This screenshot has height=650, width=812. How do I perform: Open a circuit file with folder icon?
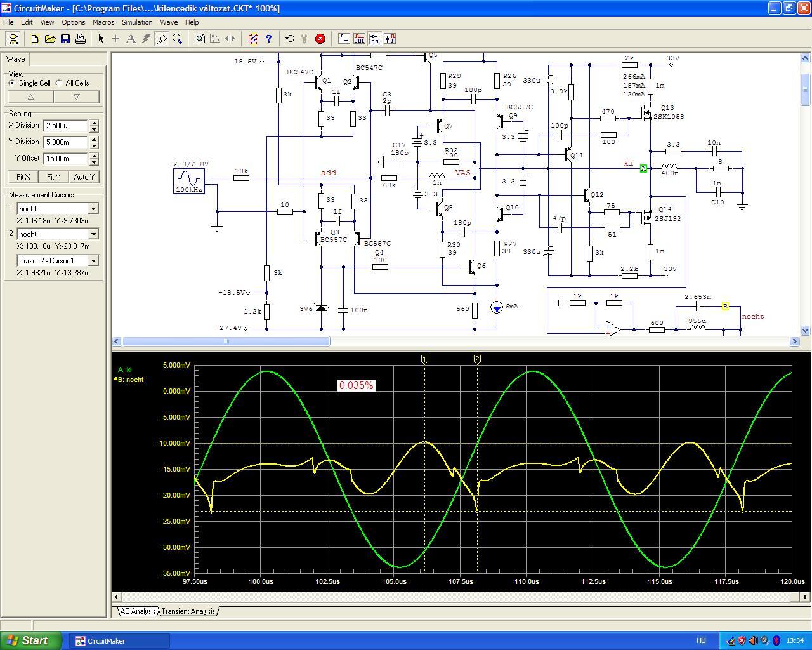[50, 39]
